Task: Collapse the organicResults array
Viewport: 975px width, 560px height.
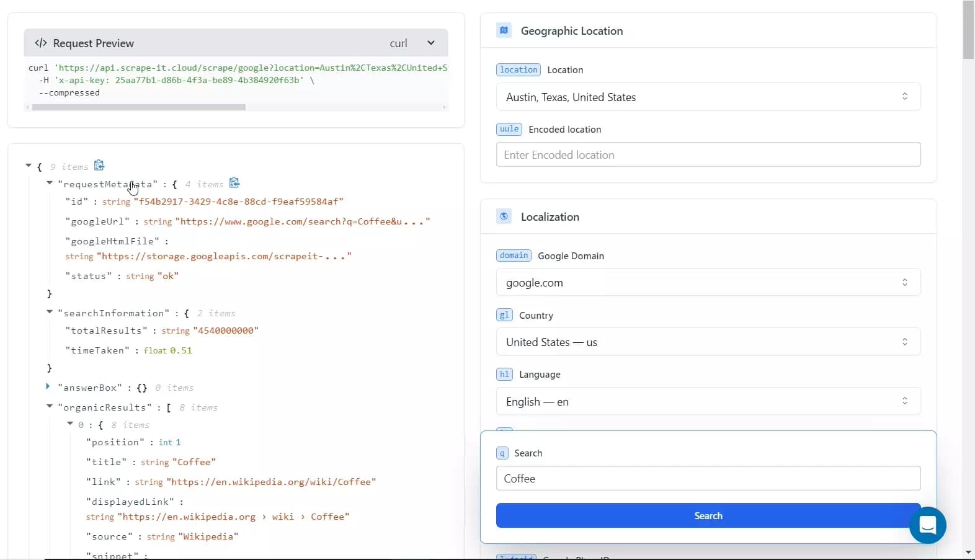Action: click(x=50, y=406)
